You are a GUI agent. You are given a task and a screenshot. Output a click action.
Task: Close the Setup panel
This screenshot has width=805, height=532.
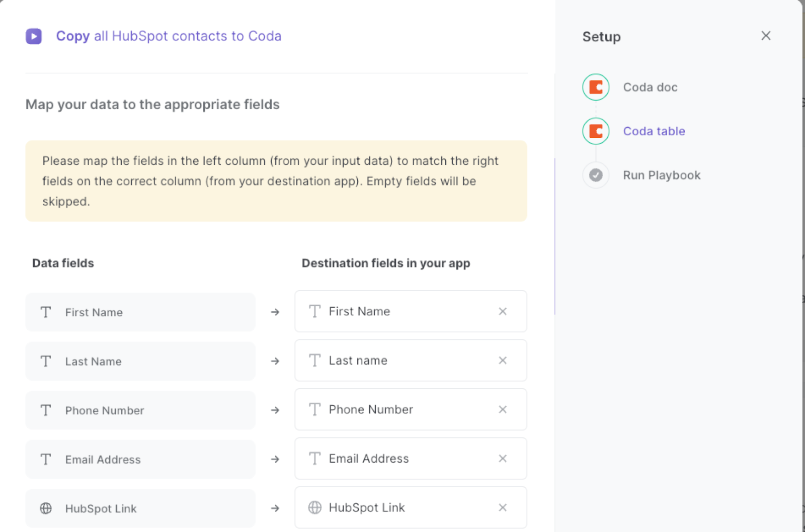coord(766,36)
